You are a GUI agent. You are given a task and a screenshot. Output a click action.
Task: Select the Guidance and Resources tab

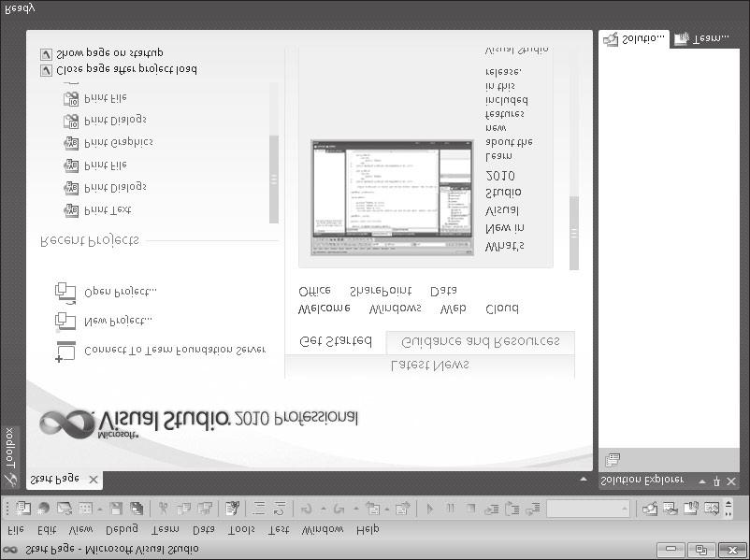pos(481,341)
